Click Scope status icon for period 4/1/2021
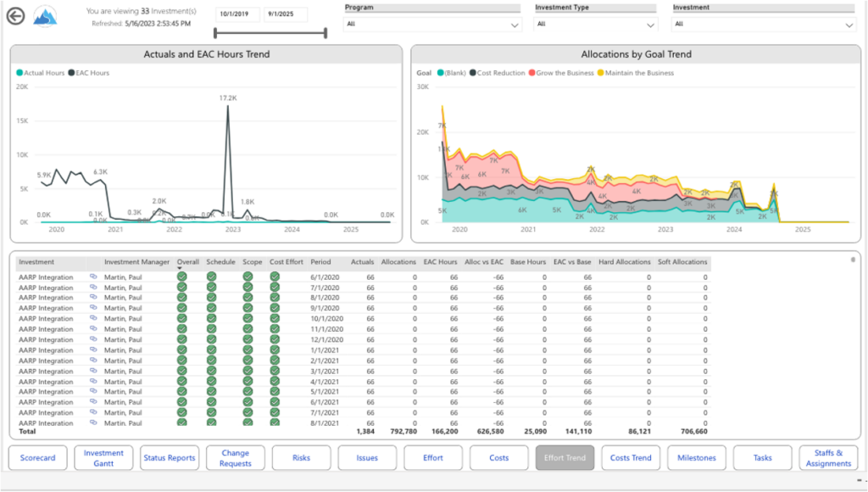The height and width of the screenshot is (492, 868). point(248,381)
